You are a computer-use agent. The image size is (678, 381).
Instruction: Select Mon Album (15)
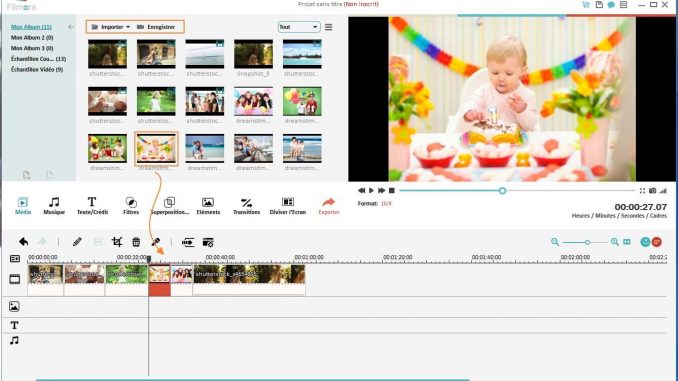click(x=31, y=27)
